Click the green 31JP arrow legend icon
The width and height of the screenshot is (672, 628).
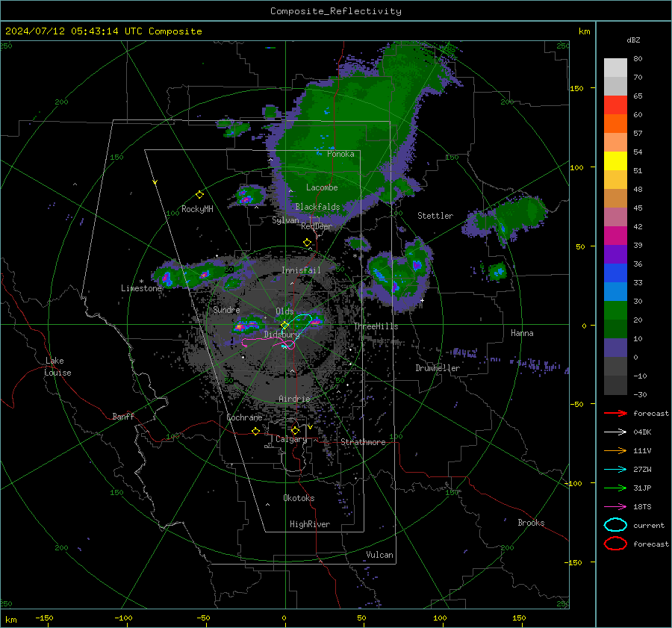(x=615, y=488)
